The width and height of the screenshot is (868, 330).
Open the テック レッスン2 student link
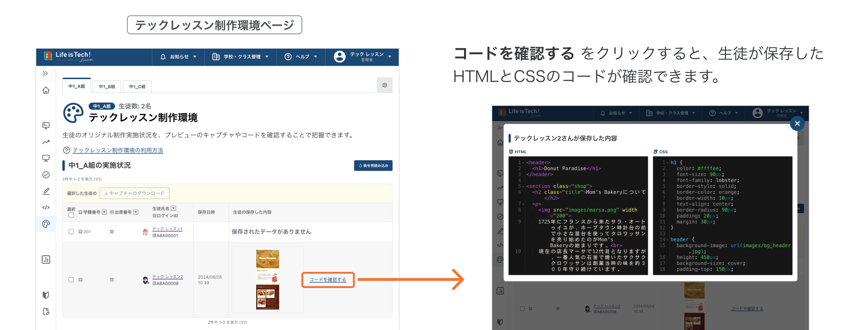click(167, 277)
